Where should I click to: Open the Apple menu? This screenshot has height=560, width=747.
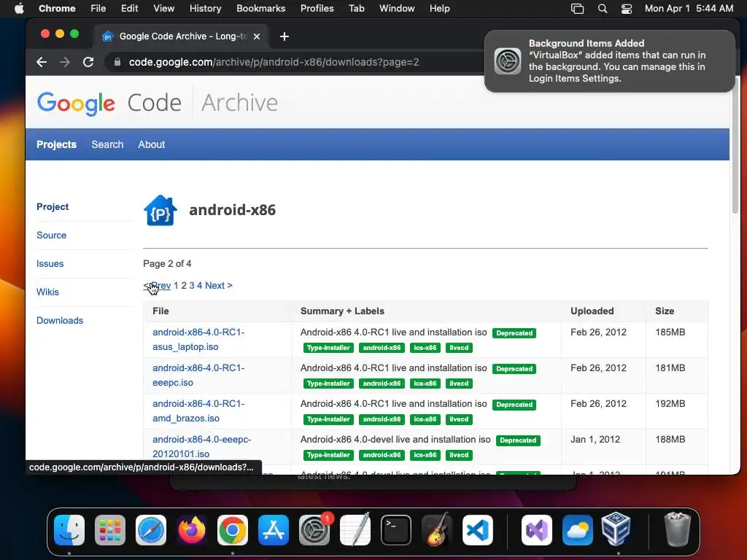tap(19, 8)
